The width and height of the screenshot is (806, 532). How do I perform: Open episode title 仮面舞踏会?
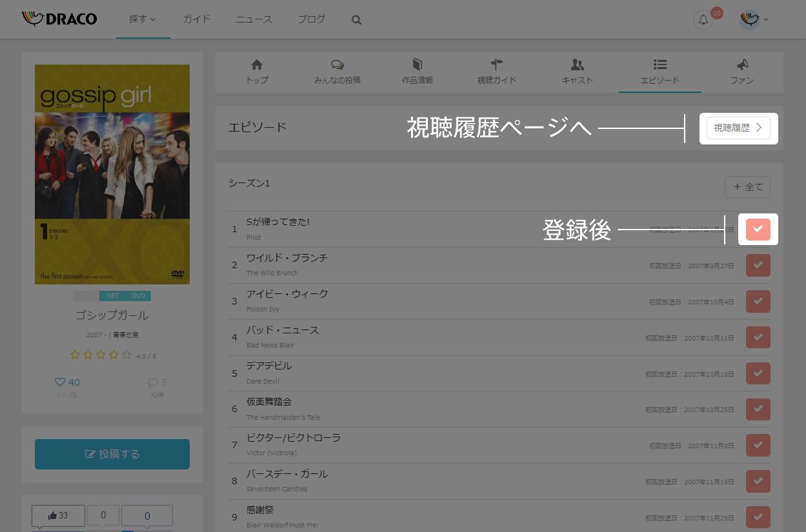(x=269, y=402)
